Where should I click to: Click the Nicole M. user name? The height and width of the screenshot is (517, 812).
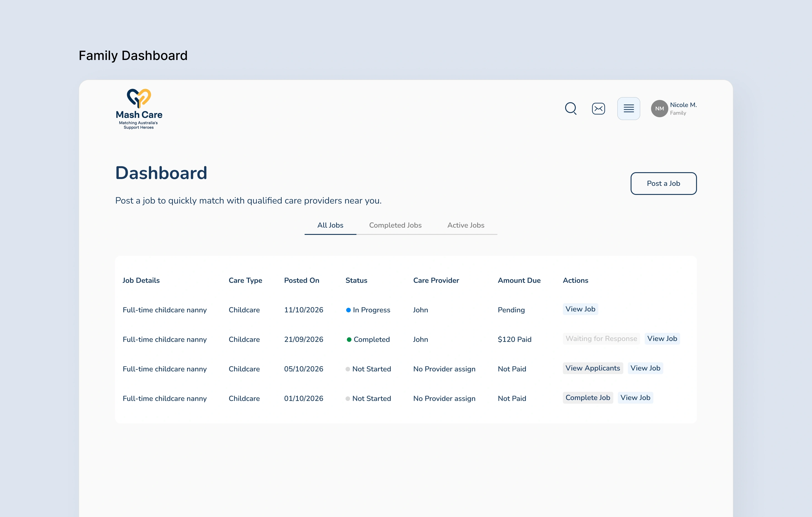tap(683, 105)
